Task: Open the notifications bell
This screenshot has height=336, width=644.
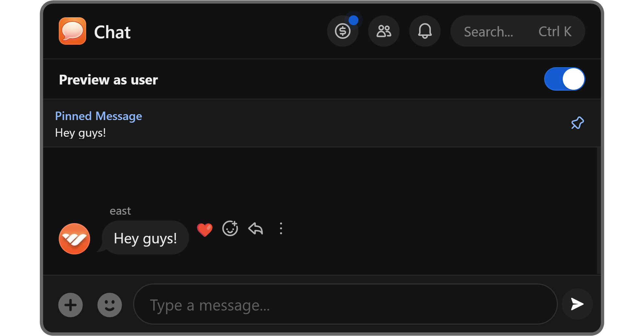Action: 425,31
